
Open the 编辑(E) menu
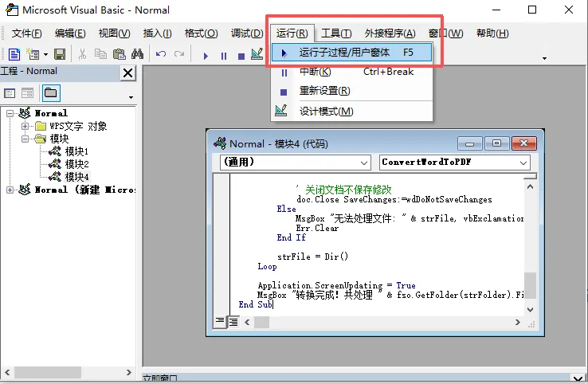[70, 33]
